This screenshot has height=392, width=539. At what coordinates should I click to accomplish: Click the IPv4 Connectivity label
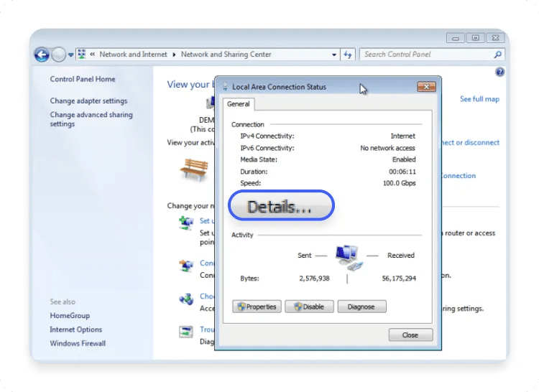point(267,136)
